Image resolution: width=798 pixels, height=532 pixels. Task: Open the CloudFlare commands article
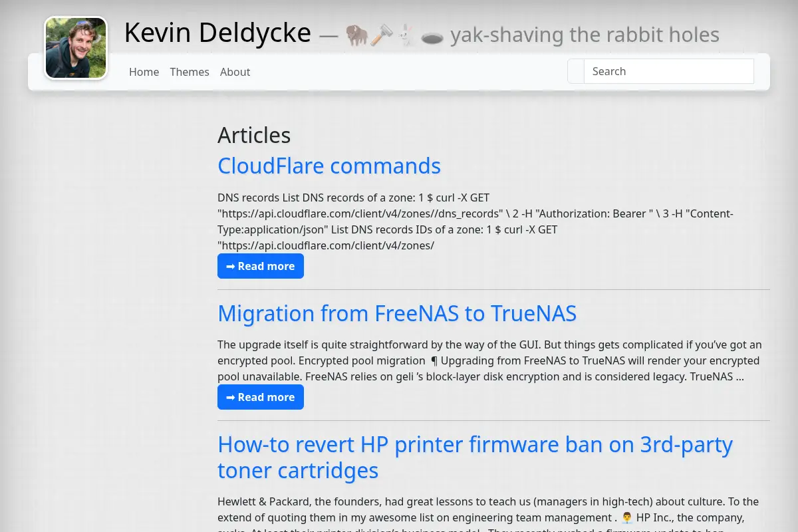(x=329, y=166)
